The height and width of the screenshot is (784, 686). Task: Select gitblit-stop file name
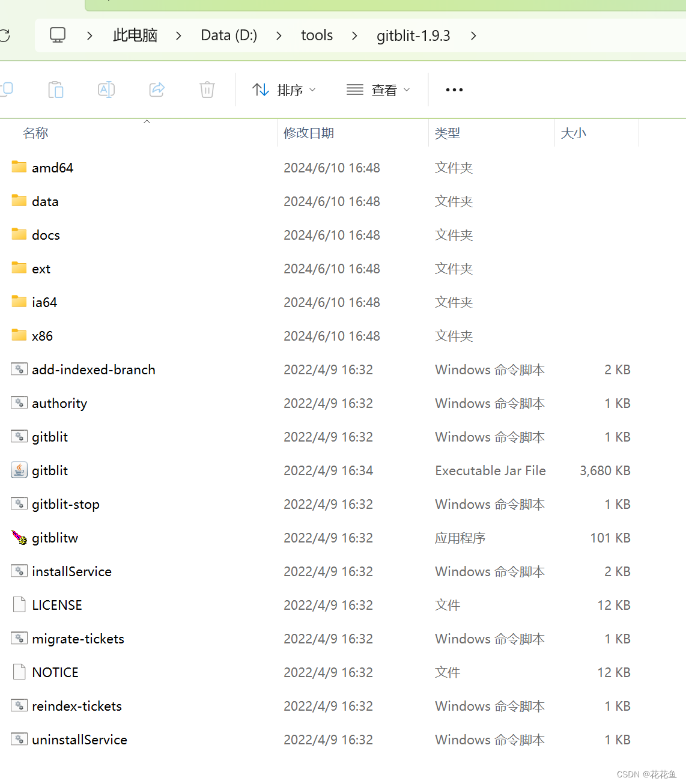pyautogui.click(x=66, y=505)
